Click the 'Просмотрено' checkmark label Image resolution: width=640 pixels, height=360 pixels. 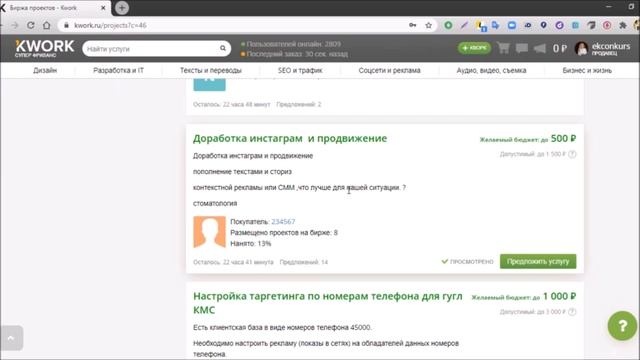[467, 261]
